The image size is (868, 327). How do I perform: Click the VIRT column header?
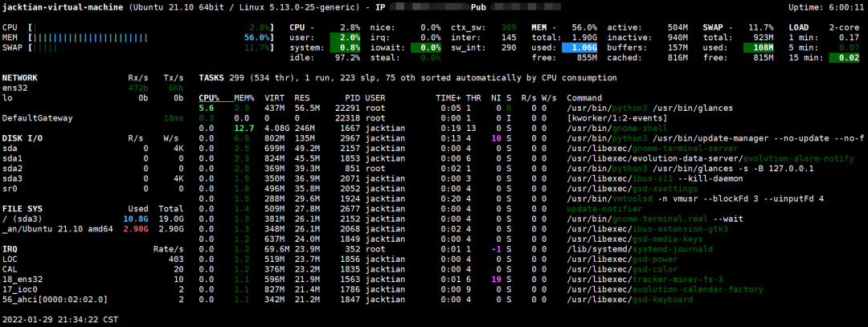(275, 98)
